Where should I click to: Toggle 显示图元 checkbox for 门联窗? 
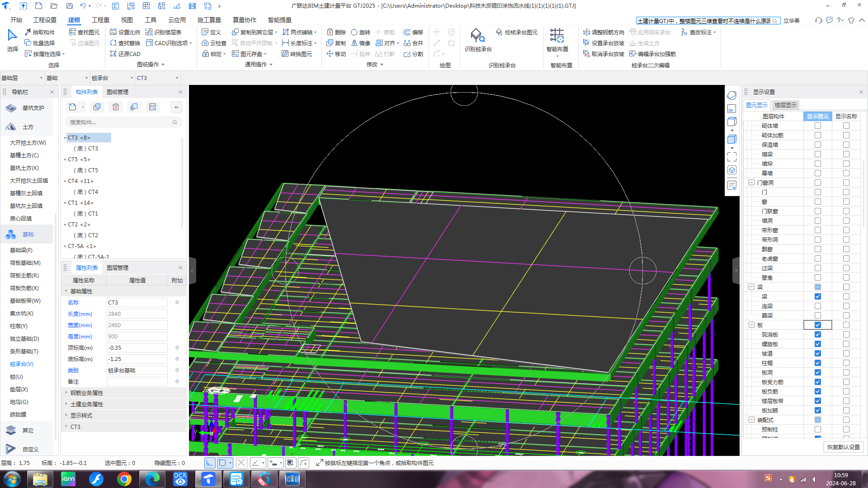[x=817, y=211]
